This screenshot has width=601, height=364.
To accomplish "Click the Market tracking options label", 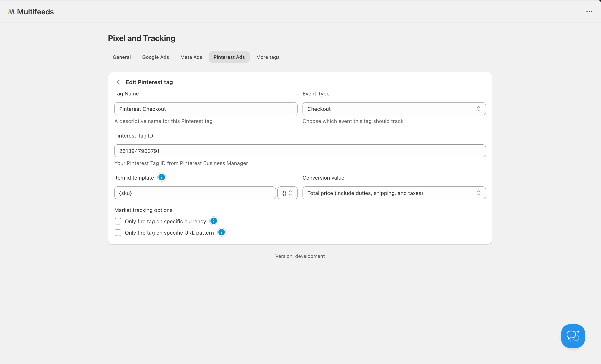I will pyautogui.click(x=143, y=210).
